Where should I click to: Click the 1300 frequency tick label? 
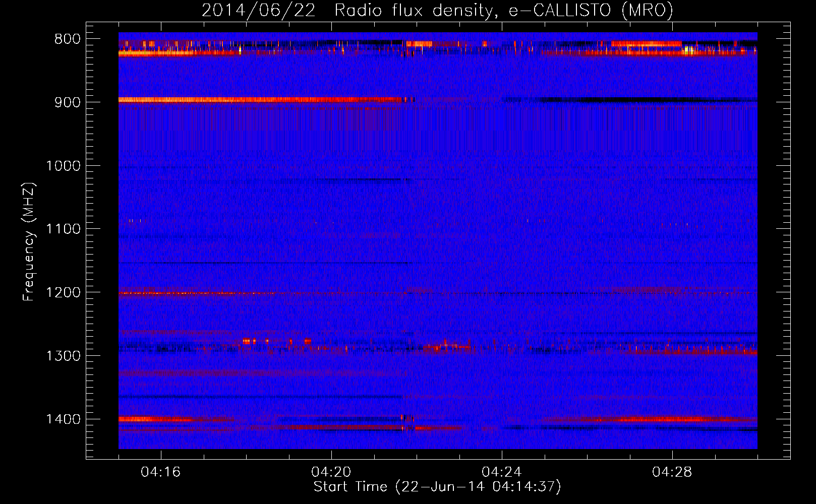[63, 356]
